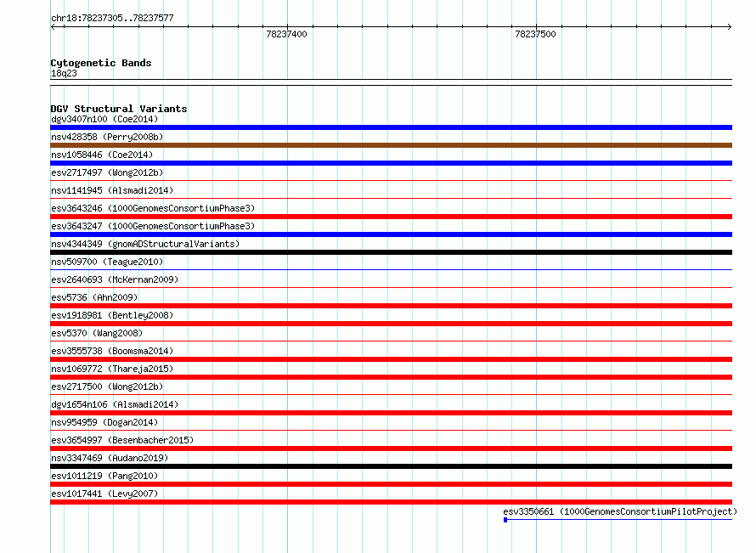756x553 pixels.
Task: Click the 18q23 band label
Action: click(64, 73)
